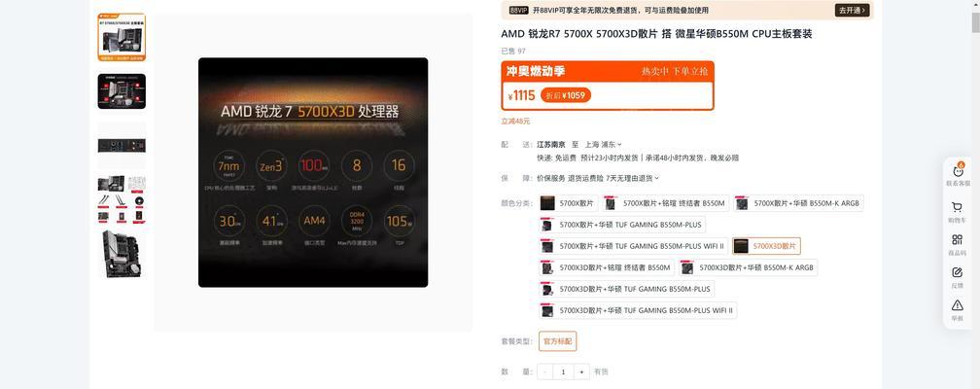This screenshot has height=389, width=980.
Task: Click the product title AMD 锐龙R7 5700X
Action: (x=656, y=34)
